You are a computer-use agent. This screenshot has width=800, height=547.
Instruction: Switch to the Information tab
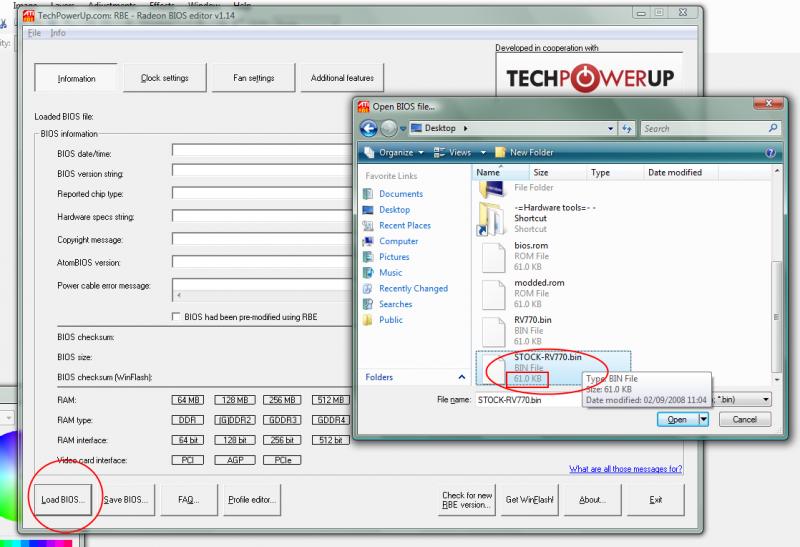click(x=76, y=79)
